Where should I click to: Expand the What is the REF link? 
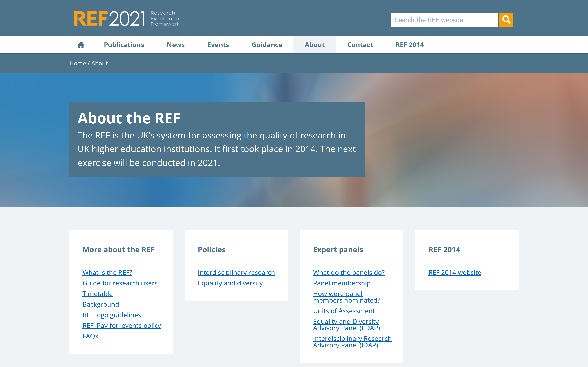click(107, 272)
